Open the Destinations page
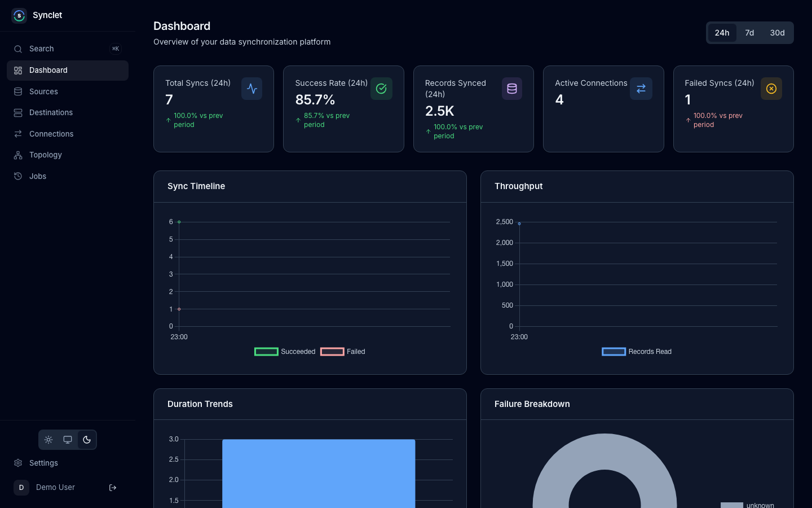 [x=68, y=113]
